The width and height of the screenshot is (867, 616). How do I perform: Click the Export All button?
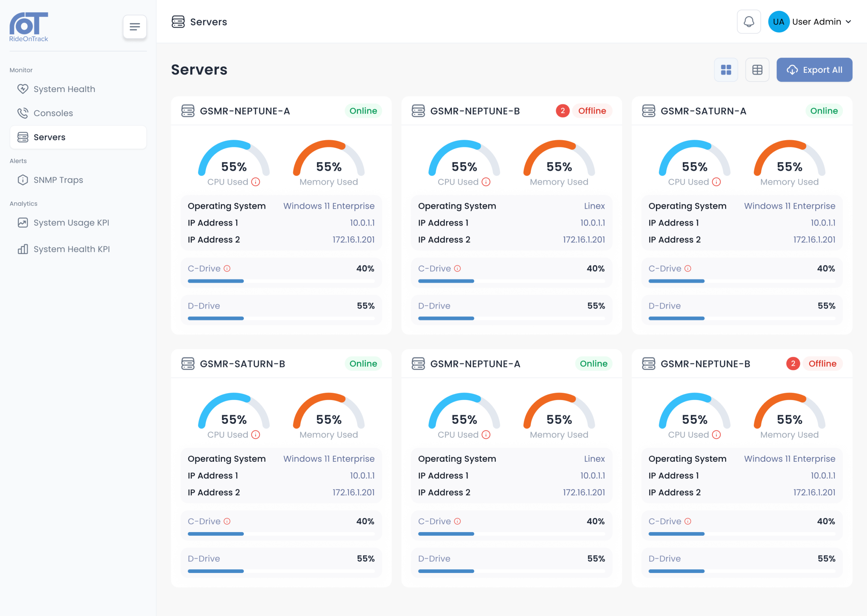[x=814, y=70]
